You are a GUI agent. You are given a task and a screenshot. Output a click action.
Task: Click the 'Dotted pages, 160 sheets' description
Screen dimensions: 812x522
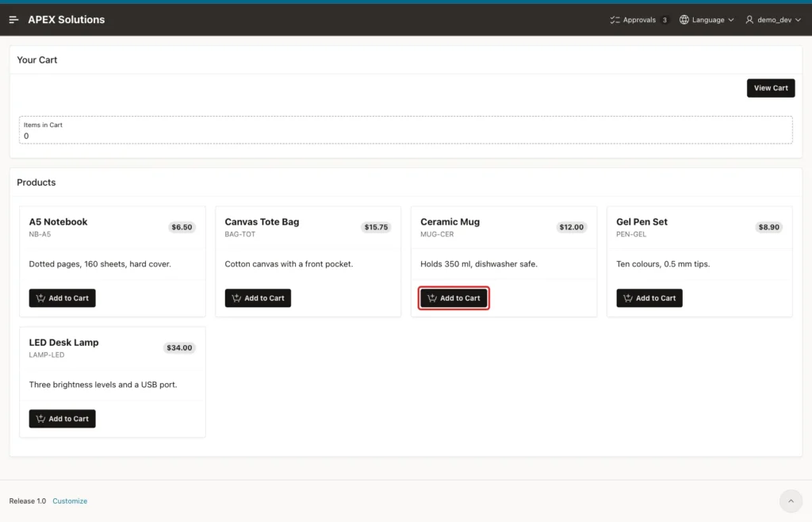tap(100, 264)
